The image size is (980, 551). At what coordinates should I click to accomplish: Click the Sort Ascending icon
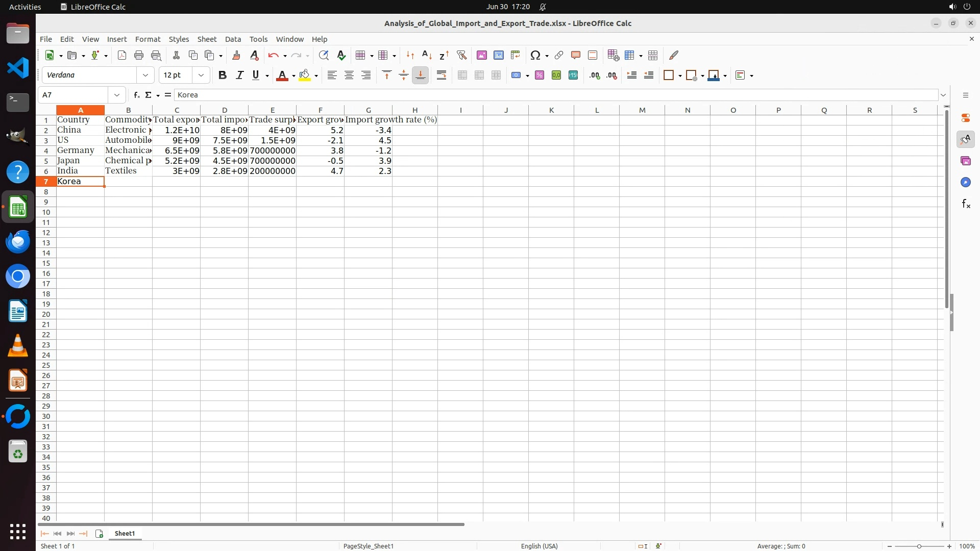tap(427, 55)
